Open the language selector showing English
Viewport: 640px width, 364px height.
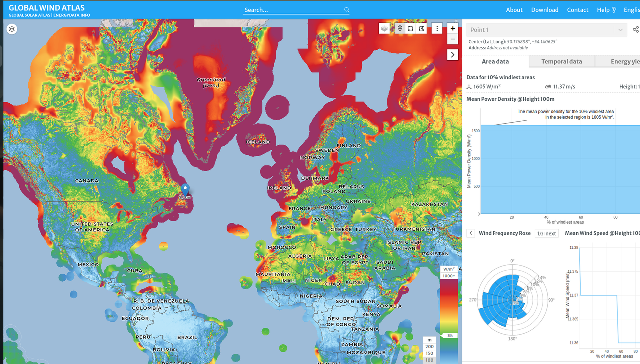pos(632,10)
